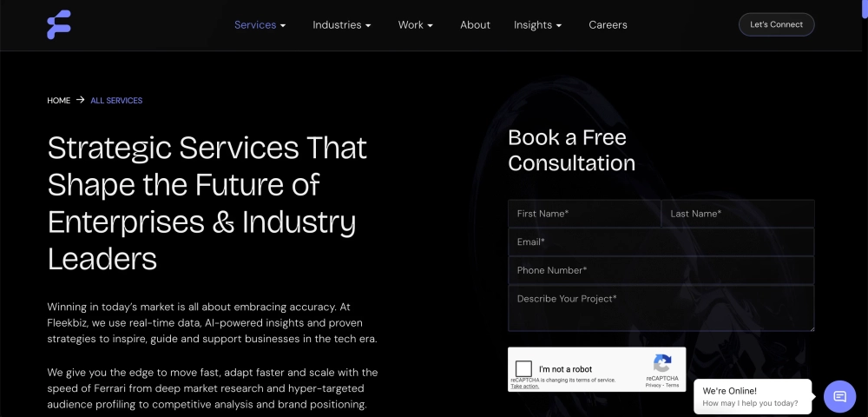Viewport: 868px width, 417px height.
Task: Open the reCAPTCHA Take action link
Action: (x=524, y=387)
